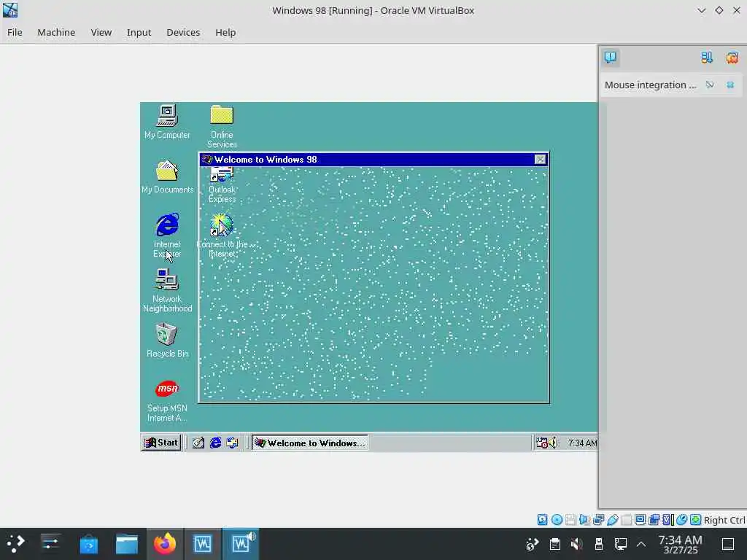The width and height of the screenshot is (747, 560).
Task: Click the host Peek at Desktop button
Action: pyautogui.click(x=727, y=544)
